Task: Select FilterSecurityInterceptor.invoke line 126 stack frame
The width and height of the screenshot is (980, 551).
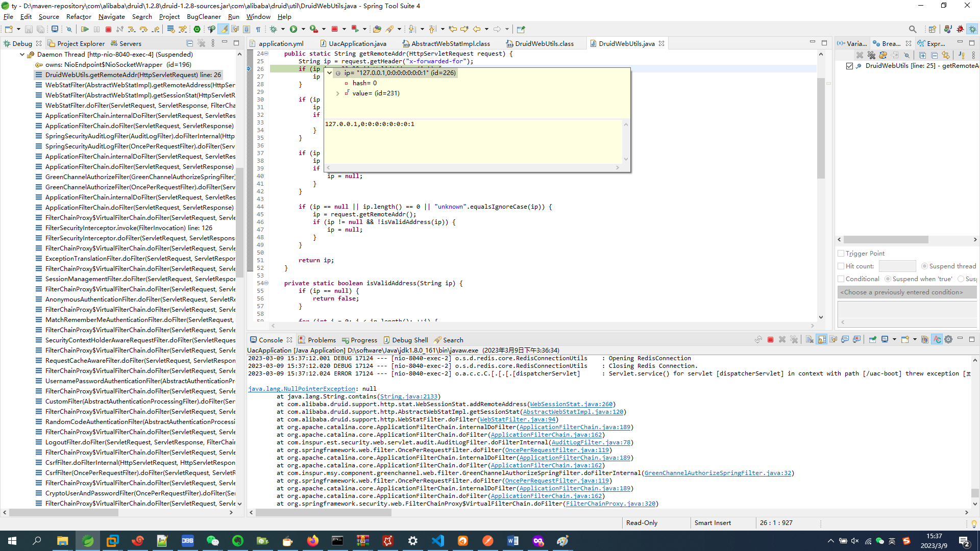Action: 129,228
